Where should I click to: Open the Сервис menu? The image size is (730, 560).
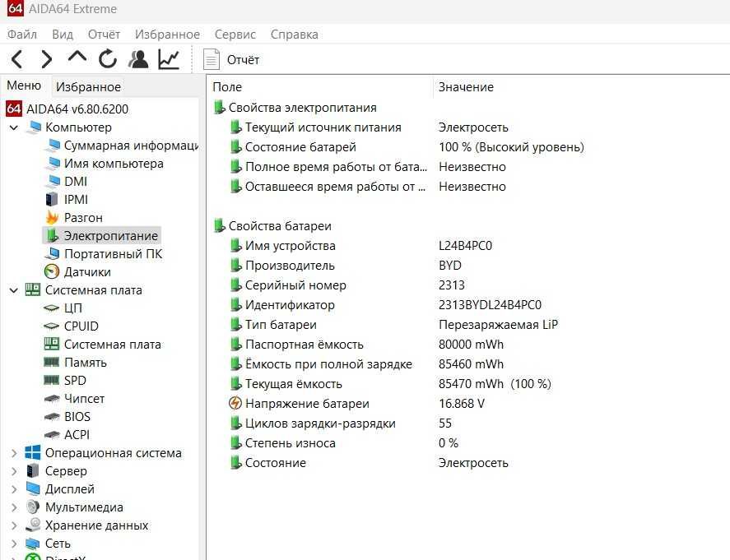pos(235,35)
